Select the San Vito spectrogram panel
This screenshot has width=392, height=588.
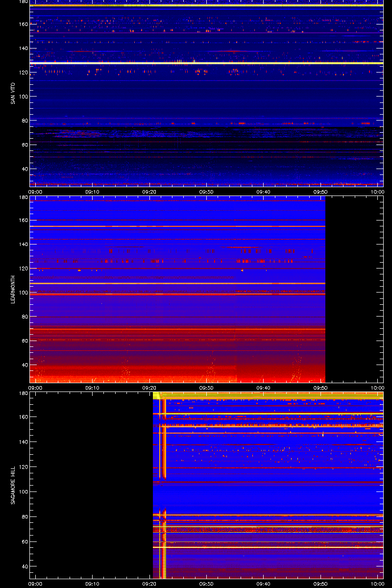point(206,93)
